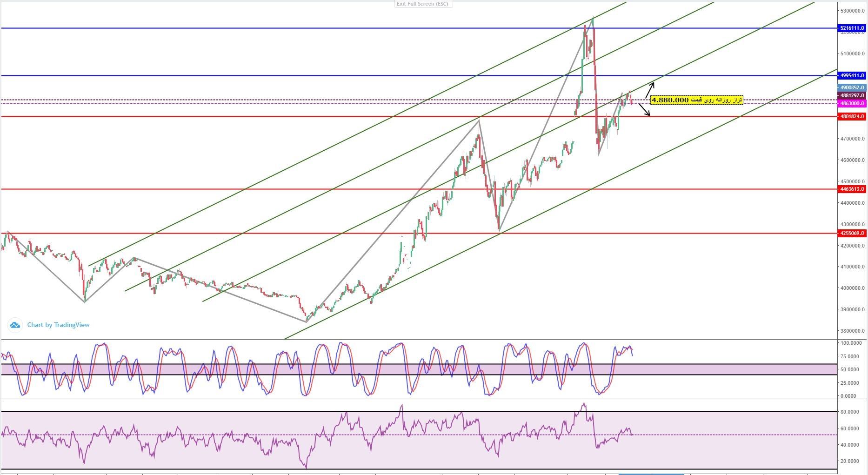Click the 3800000.0 tick on price axis
Screen dimensions: 868x475
(852, 331)
